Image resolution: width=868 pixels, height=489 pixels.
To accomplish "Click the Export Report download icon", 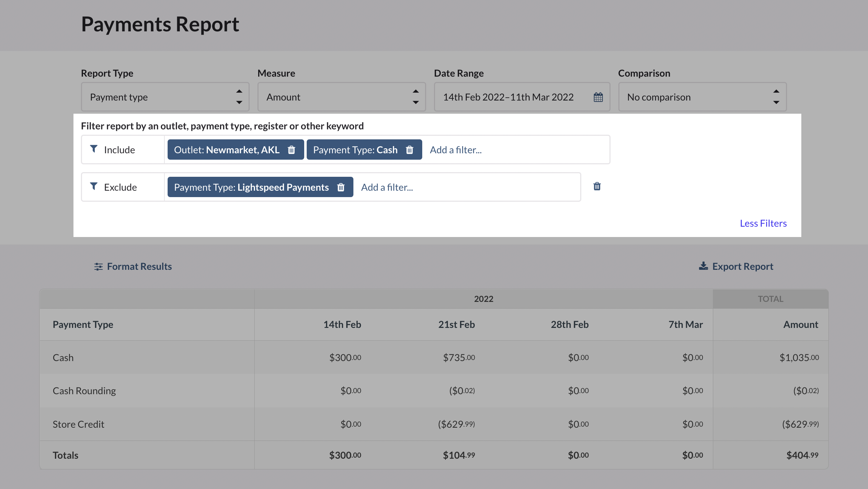I will (703, 266).
